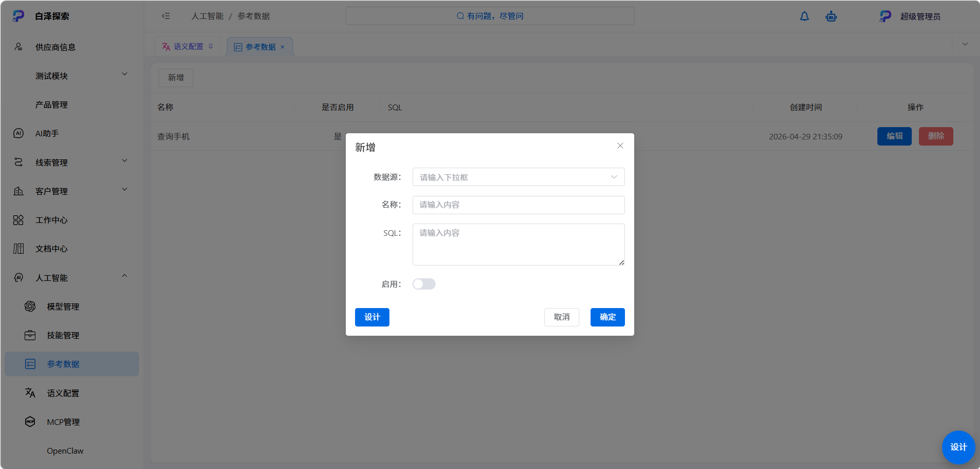
Task: Click the 人工智能 breadcrumb
Action: point(207,16)
